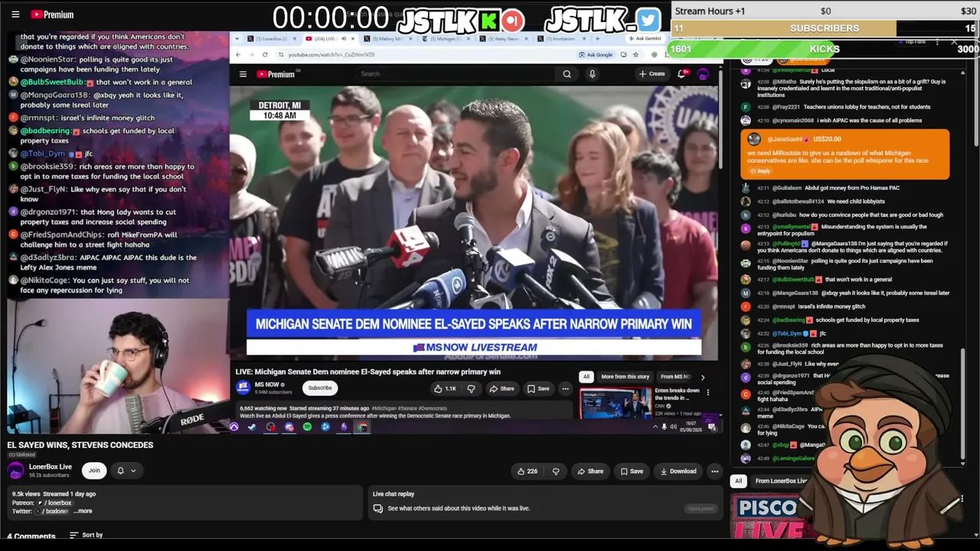The width and height of the screenshot is (980, 551).
Task: Switch to the Michigan browser tab
Action: click(x=446, y=38)
